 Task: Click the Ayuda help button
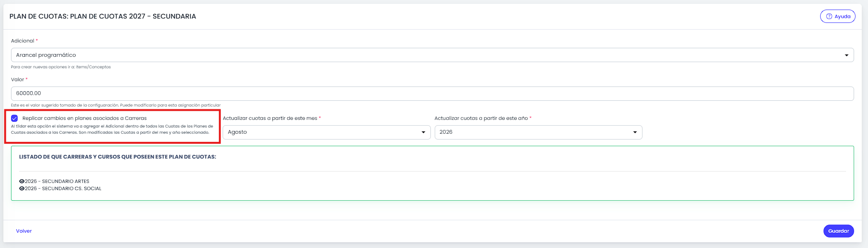tap(837, 16)
